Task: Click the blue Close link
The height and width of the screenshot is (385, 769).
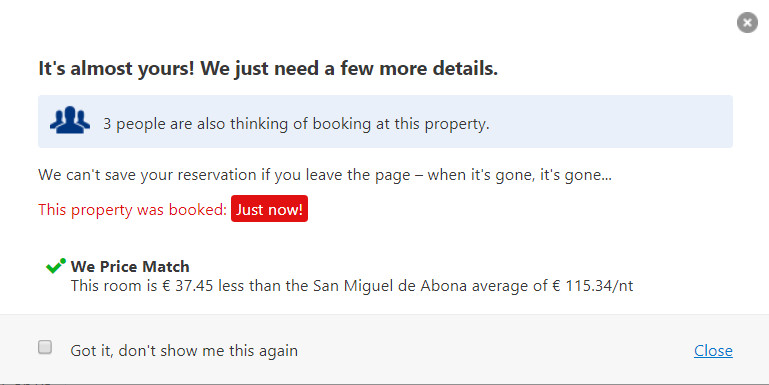Action: [713, 351]
